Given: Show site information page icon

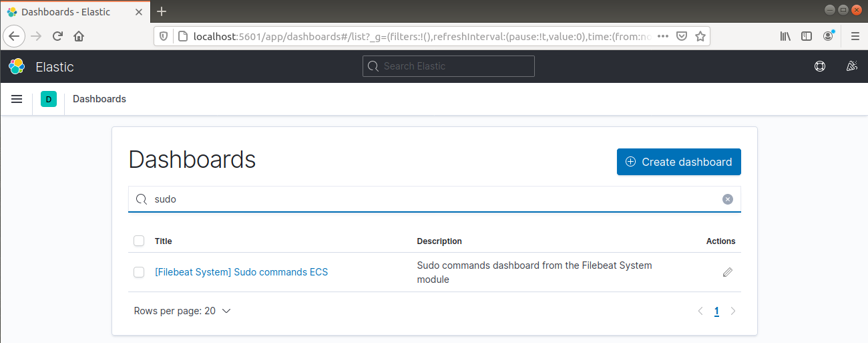Looking at the screenshot, I should (x=182, y=36).
